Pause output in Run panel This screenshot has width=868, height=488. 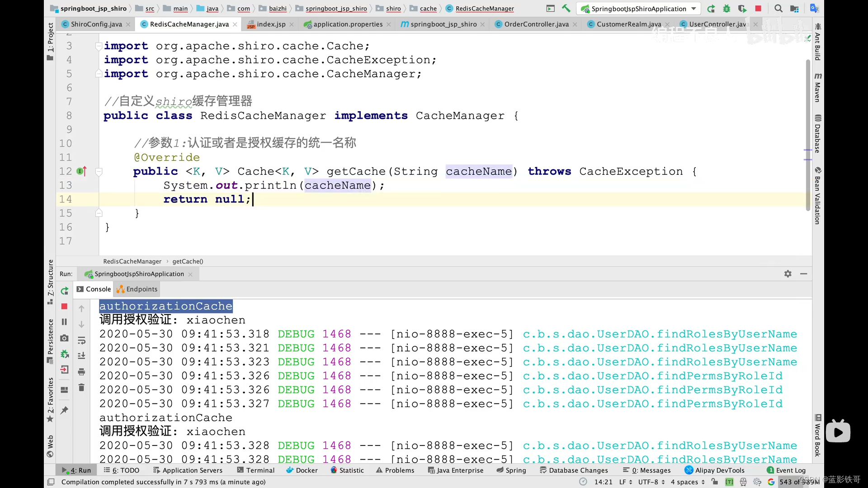tap(64, 322)
